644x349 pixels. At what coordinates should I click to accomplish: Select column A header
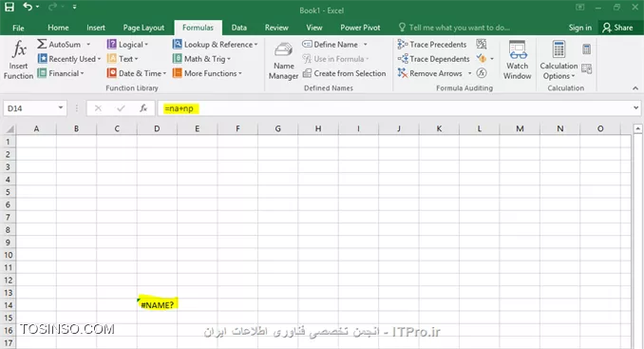pyautogui.click(x=36, y=128)
